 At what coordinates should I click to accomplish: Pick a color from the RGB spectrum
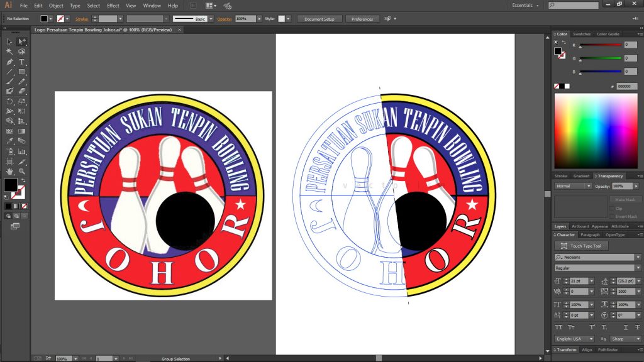(596, 131)
